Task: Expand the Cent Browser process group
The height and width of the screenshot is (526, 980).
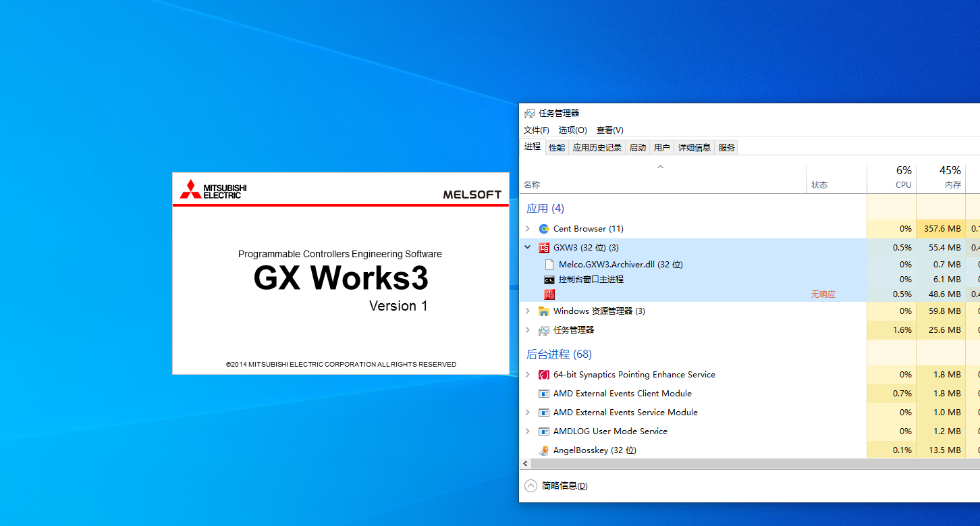Action: click(528, 229)
